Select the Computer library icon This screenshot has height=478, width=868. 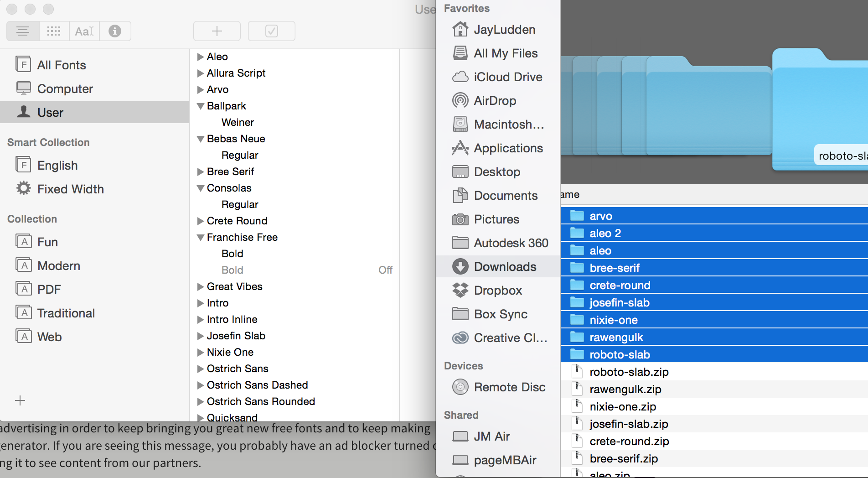24,88
